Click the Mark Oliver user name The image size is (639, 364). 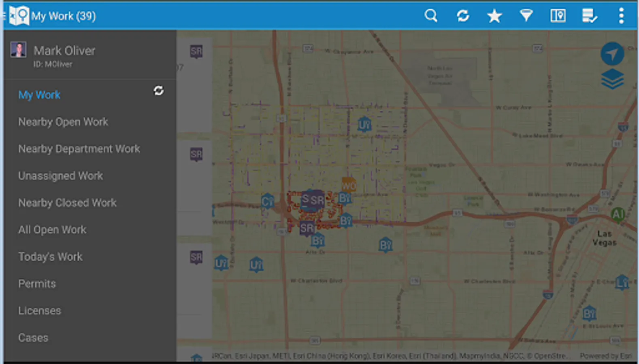[x=64, y=51]
